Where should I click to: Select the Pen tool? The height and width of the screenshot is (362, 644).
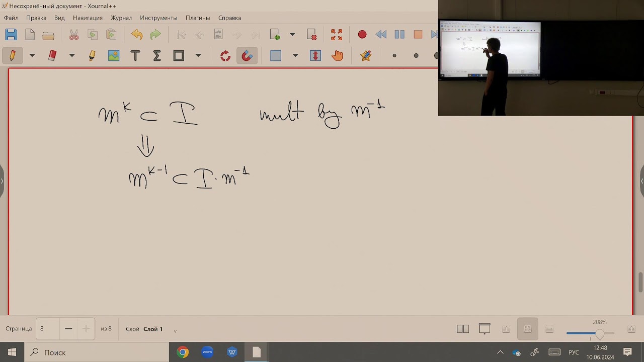click(13, 55)
